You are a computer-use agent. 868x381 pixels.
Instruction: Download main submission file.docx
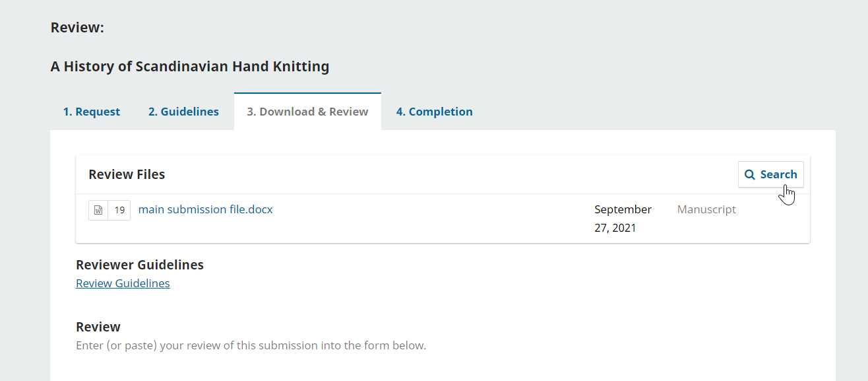coord(205,210)
